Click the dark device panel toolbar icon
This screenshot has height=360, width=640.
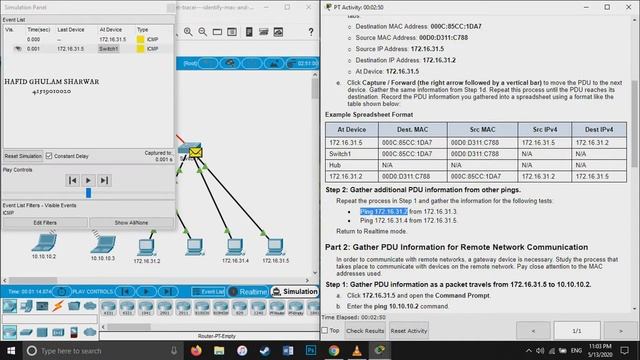point(249,32)
